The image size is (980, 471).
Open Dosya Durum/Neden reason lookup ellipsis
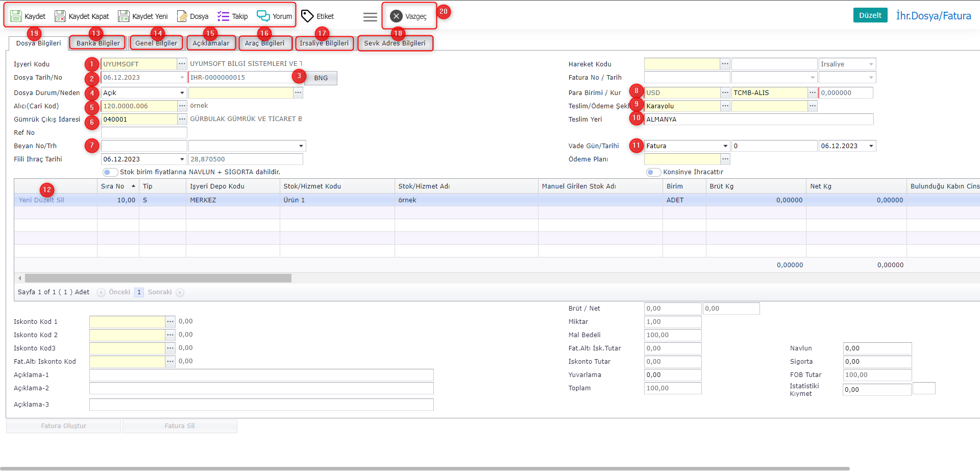[298, 92]
